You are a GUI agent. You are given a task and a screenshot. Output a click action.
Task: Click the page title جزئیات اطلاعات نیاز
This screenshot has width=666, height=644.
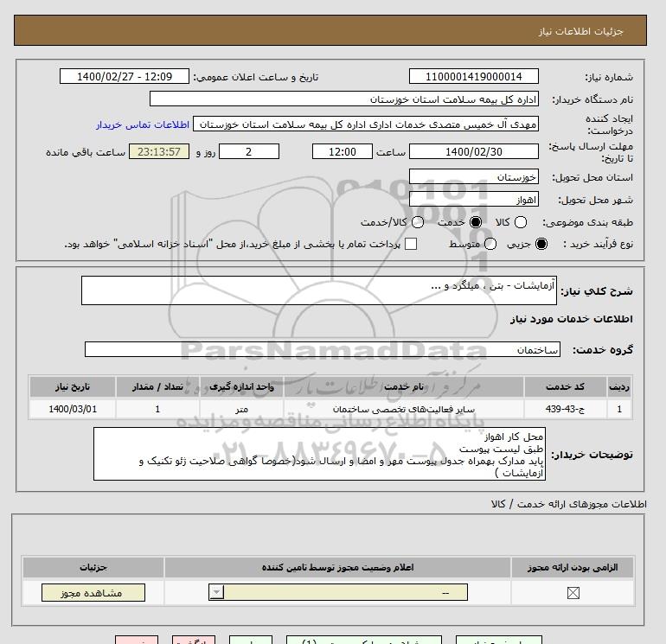[580, 31]
